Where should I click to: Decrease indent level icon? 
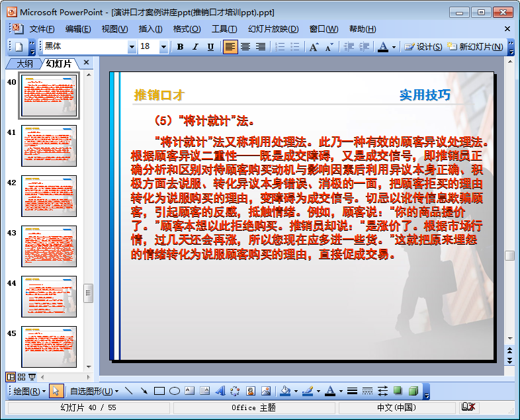[349, 47]
